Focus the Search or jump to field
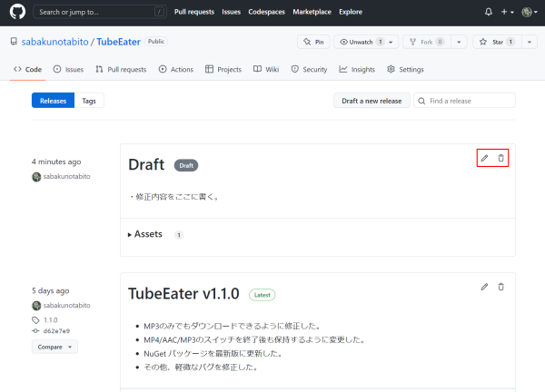The height and width of the screenshot is (392, 545). tap(100, 12)
